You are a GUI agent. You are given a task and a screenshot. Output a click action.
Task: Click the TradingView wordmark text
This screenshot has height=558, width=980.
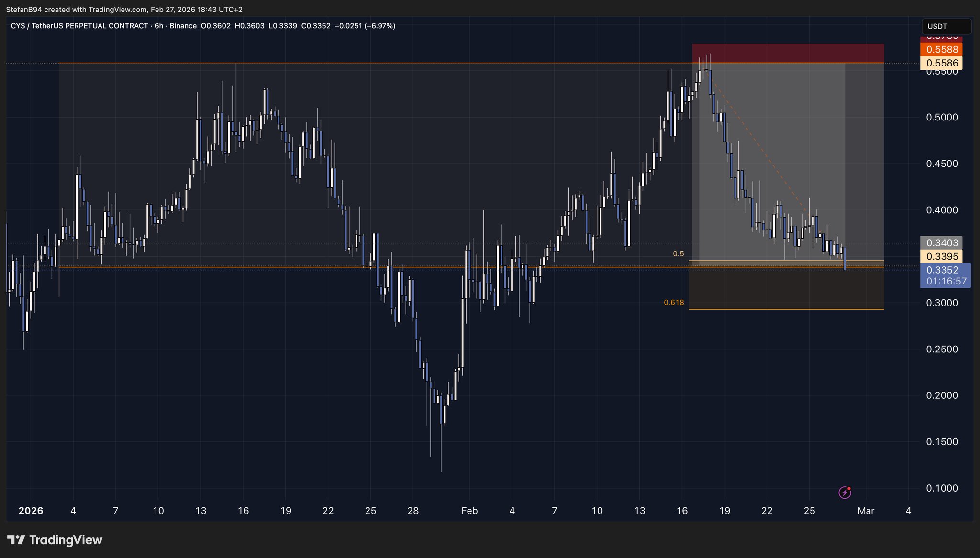66,540
